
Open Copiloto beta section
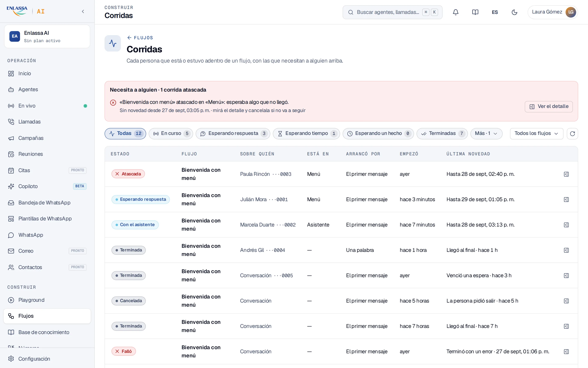(47, 186)
